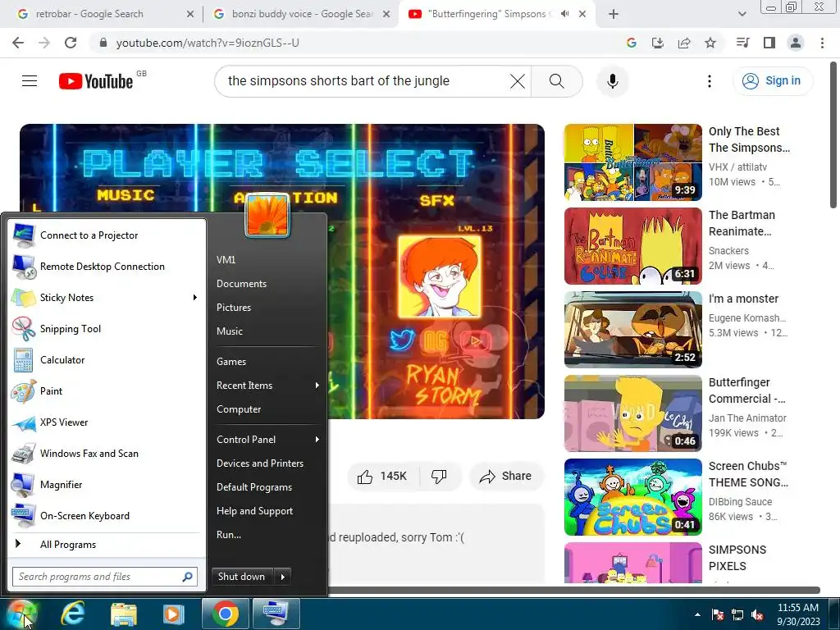Click the YouTube logo
The image size is (840, 630).
tap(97, 81)
